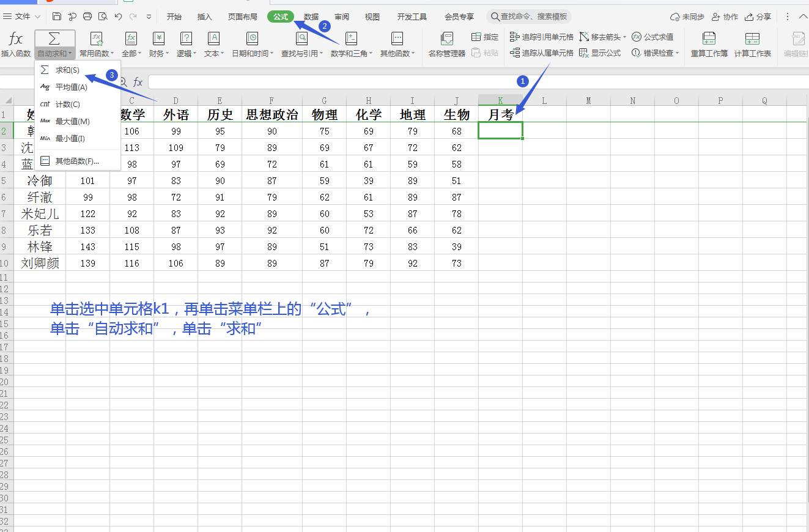
Task: Open the vertical three-dot more menu
Action: [788, 17]
